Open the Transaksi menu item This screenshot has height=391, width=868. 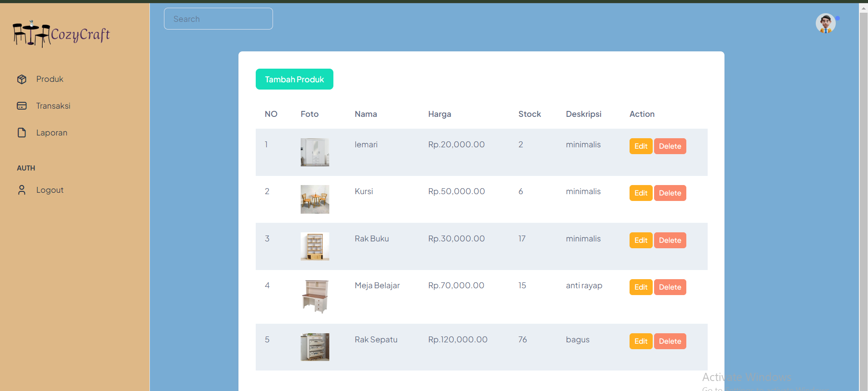pos(53,106)
